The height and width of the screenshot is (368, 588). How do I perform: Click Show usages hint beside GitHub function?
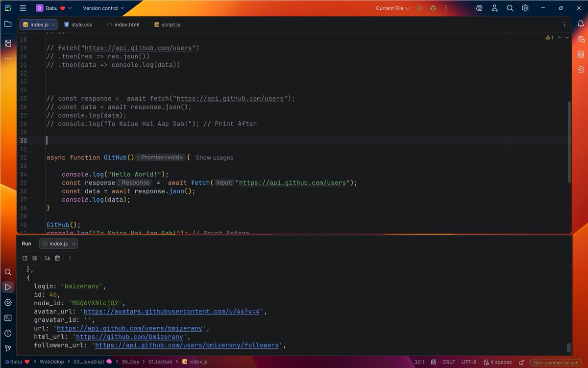[214, 158]
